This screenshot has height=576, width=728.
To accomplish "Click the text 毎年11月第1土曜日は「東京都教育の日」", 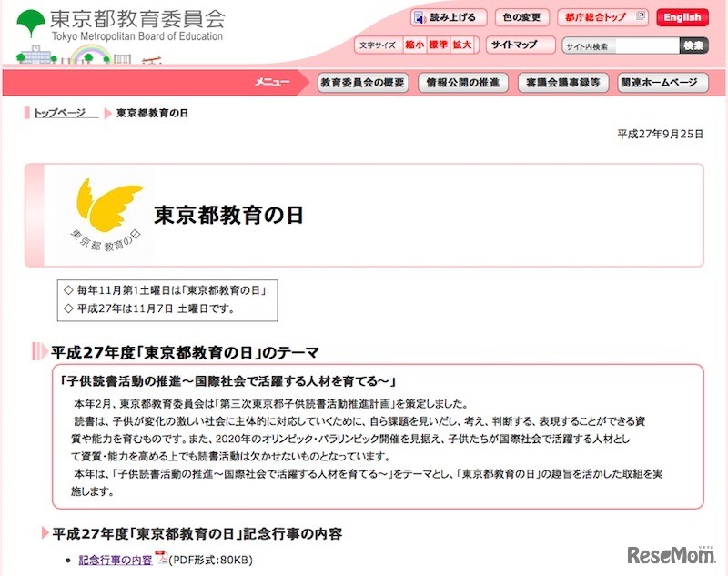I will click(172, 290).
